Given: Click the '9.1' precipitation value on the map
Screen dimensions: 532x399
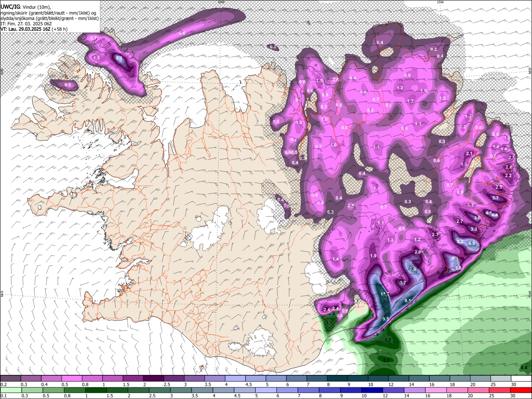Looking at the screenshot, I should click(408, 301).
